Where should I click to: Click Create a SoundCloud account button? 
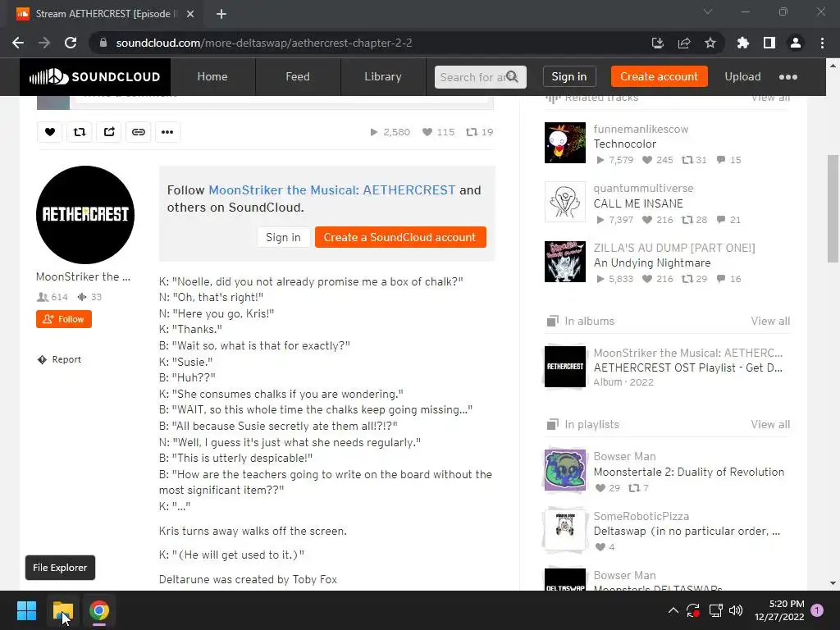pos(400,237)
